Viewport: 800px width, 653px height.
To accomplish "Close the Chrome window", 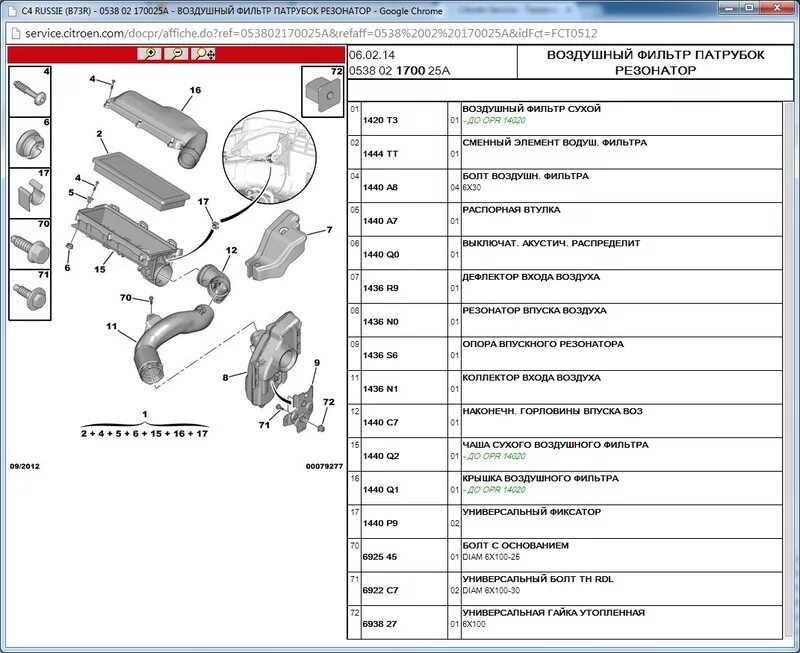I will coord(777,7).
